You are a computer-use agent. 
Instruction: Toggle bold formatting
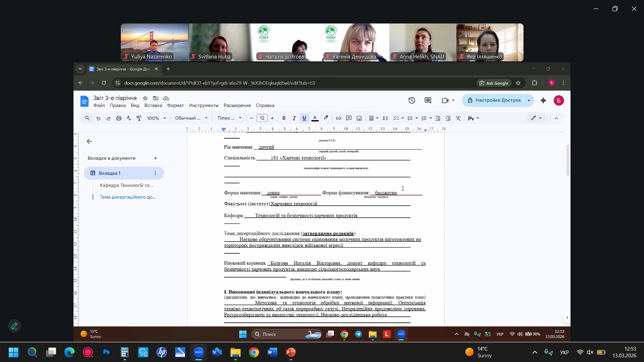coord(284,118)
